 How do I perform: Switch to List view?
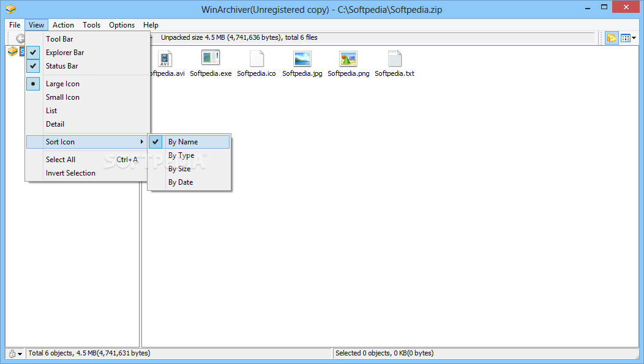(x=88, y=111)
